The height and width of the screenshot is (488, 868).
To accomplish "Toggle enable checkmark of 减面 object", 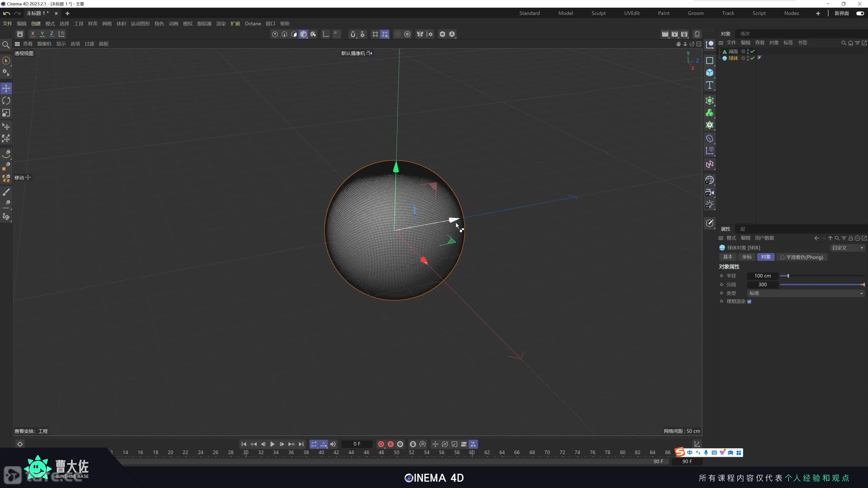I will 752,52.
